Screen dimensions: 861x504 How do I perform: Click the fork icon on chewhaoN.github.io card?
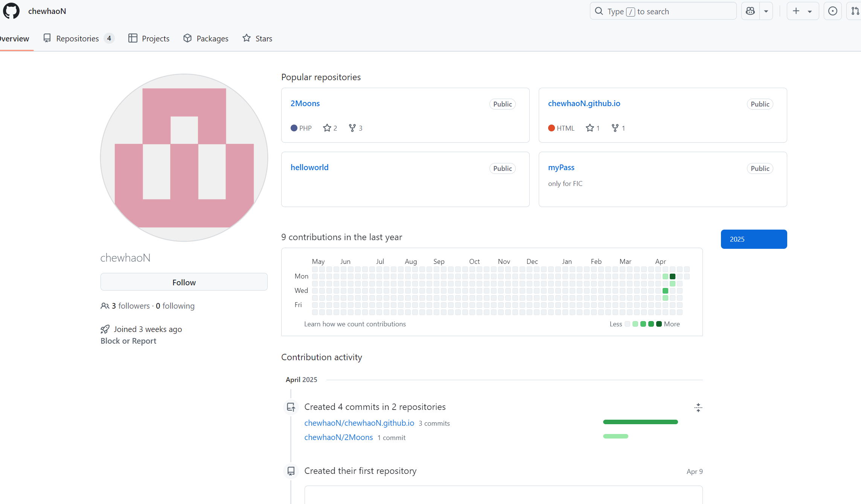point(615,128)
